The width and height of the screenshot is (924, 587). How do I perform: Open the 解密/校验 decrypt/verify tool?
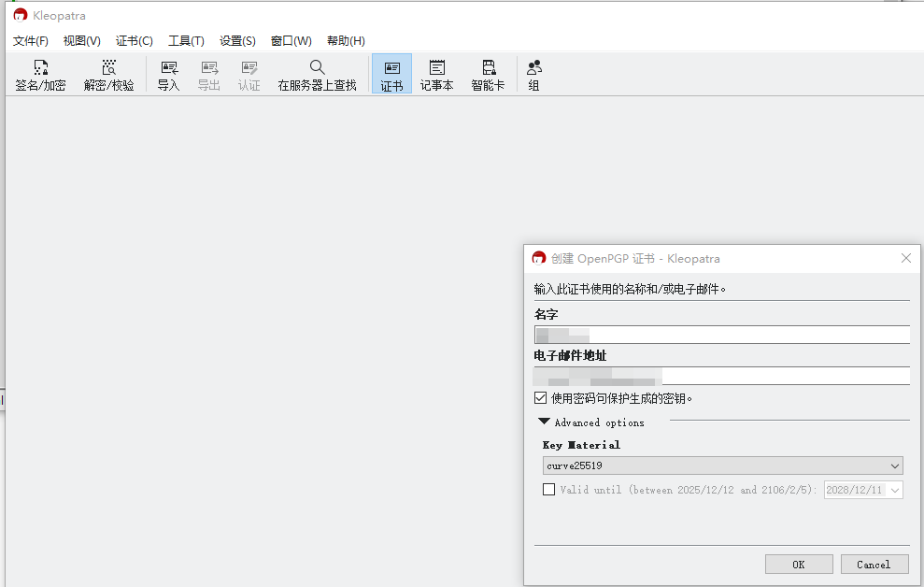pos(108,75)
